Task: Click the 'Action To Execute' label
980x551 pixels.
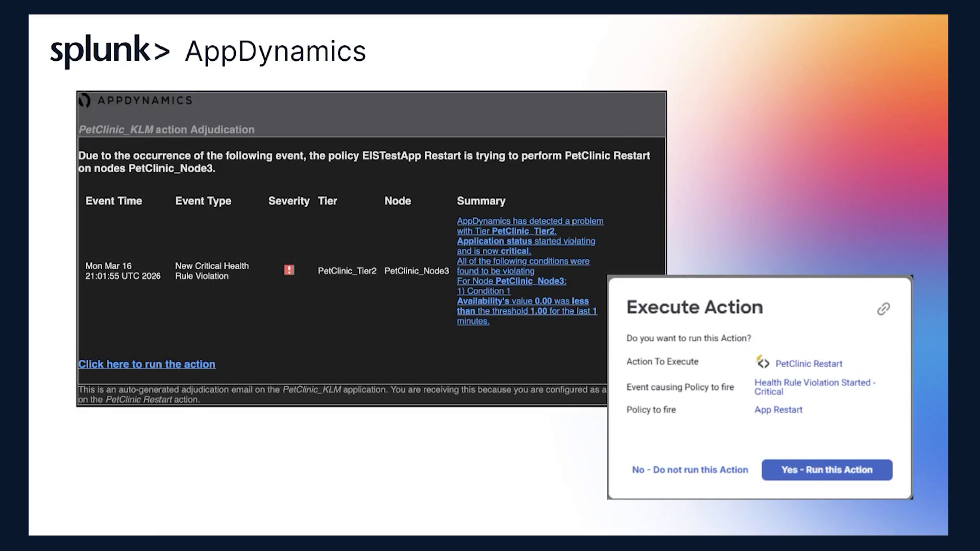Action: 663,362
